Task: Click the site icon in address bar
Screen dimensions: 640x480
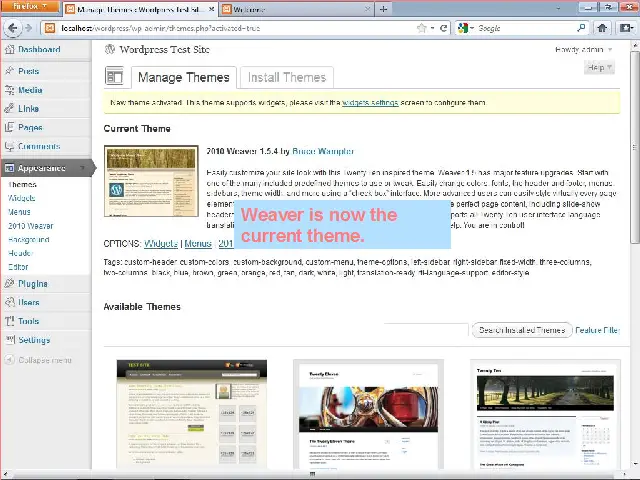Action: click(50, 28)
